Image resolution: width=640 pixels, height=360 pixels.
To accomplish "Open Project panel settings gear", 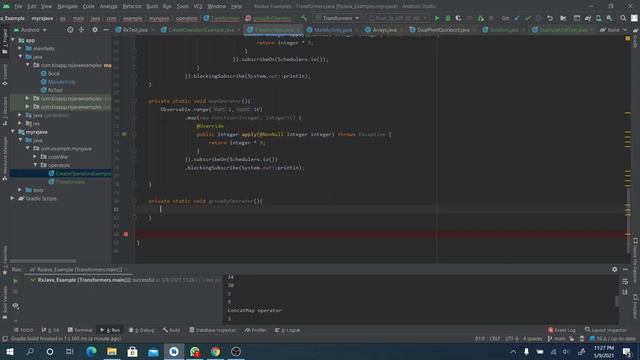I will coord(95,30).
